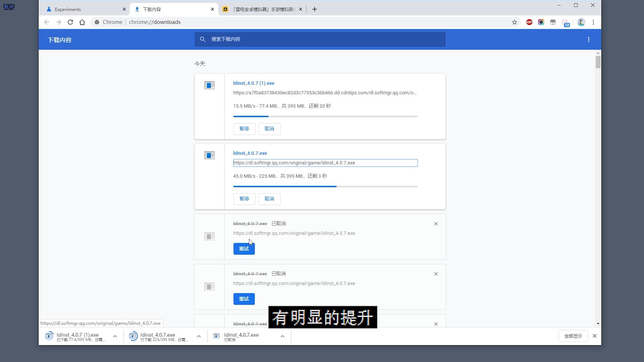Click the editable download URL input field
The height and width of the screenshot is (362, 644).
click(325, 163)
